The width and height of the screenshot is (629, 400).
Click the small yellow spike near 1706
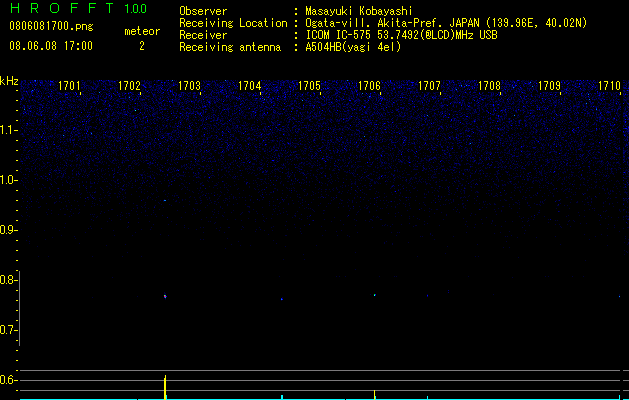(x=375, y=394)
